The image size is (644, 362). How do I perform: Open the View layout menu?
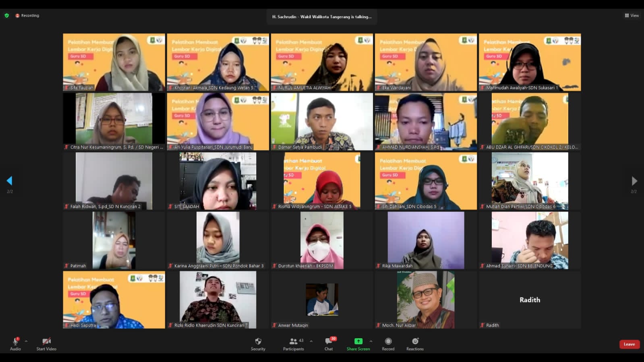632,16
